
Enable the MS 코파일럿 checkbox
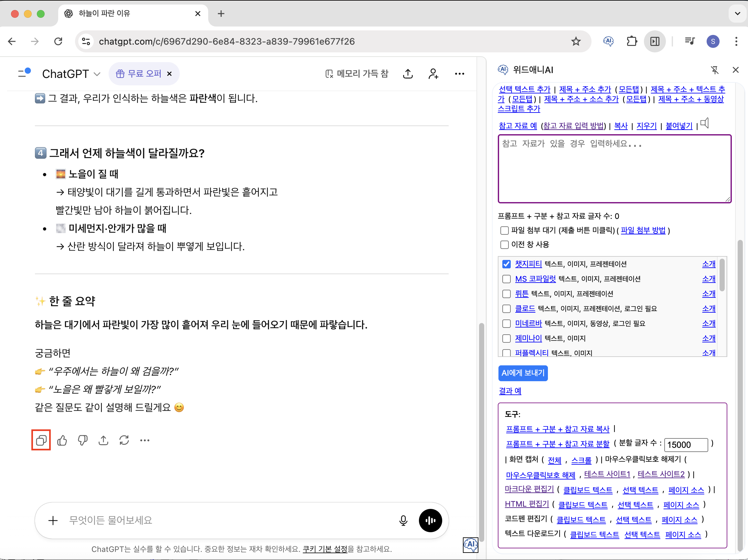[506, 279]
